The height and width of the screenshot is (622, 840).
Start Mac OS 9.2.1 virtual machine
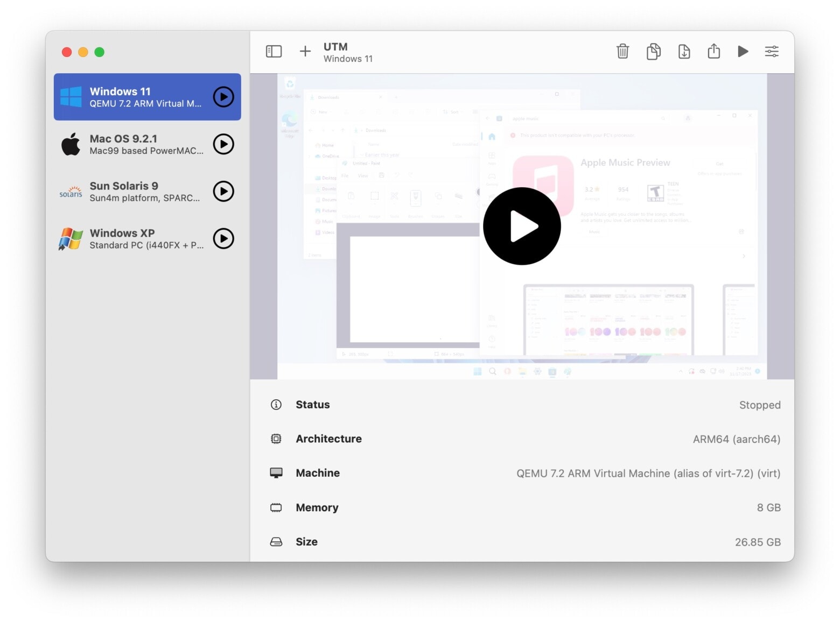tap(223, 144)
